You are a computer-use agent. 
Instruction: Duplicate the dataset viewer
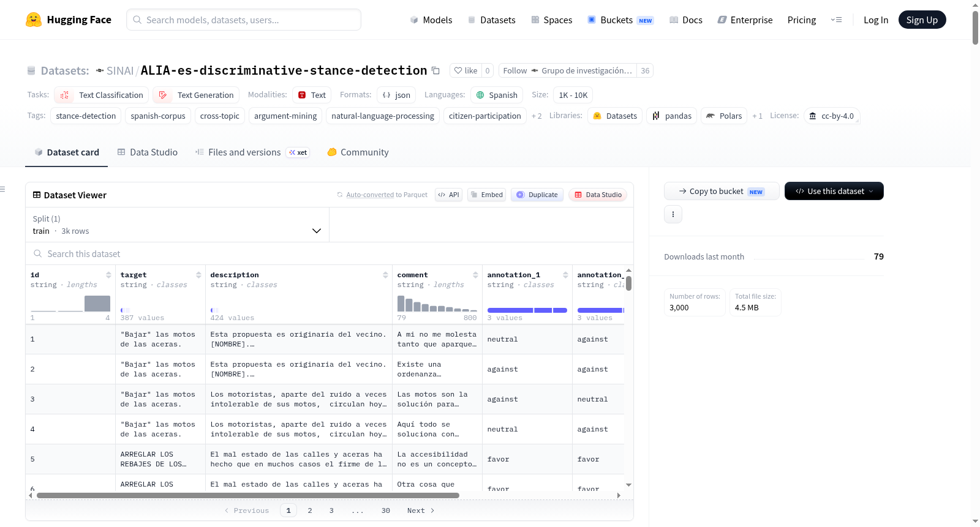[x=537, y=195]
